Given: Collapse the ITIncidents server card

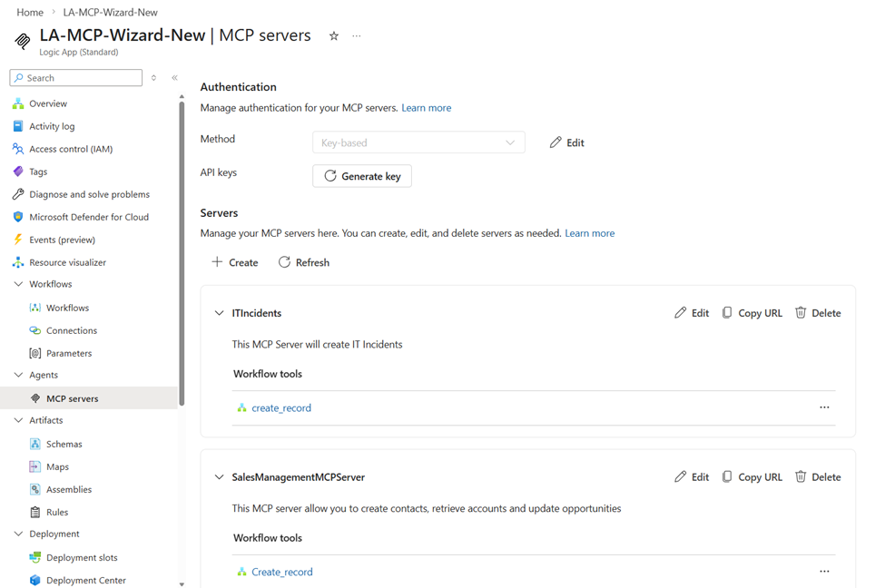Looking at the screenshot, I should point(219,313).
